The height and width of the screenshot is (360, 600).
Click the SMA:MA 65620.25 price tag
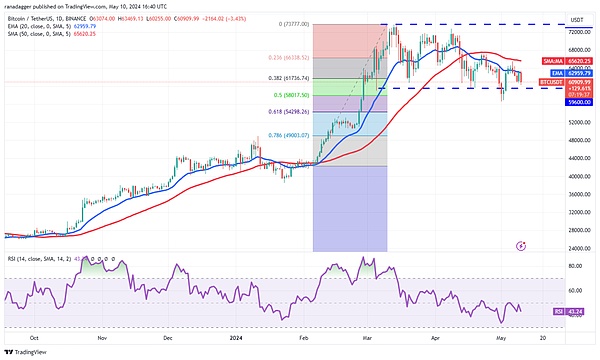567,61
